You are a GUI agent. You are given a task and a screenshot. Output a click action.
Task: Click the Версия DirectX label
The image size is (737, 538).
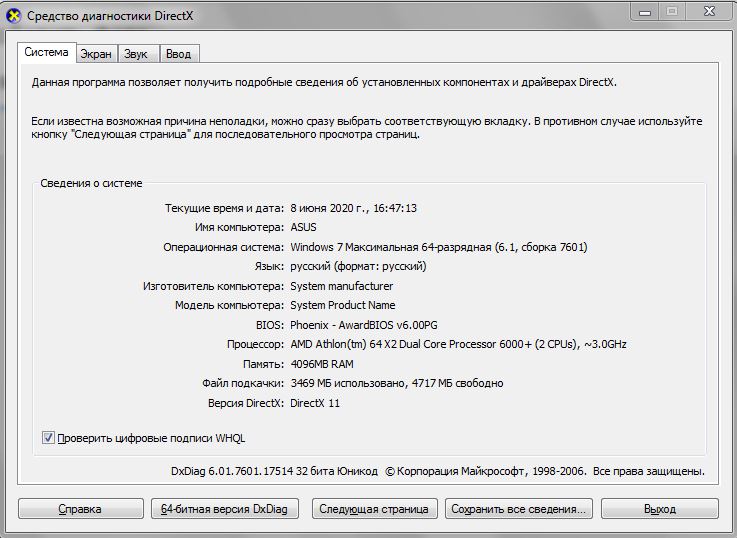click(x=246, y=403)
